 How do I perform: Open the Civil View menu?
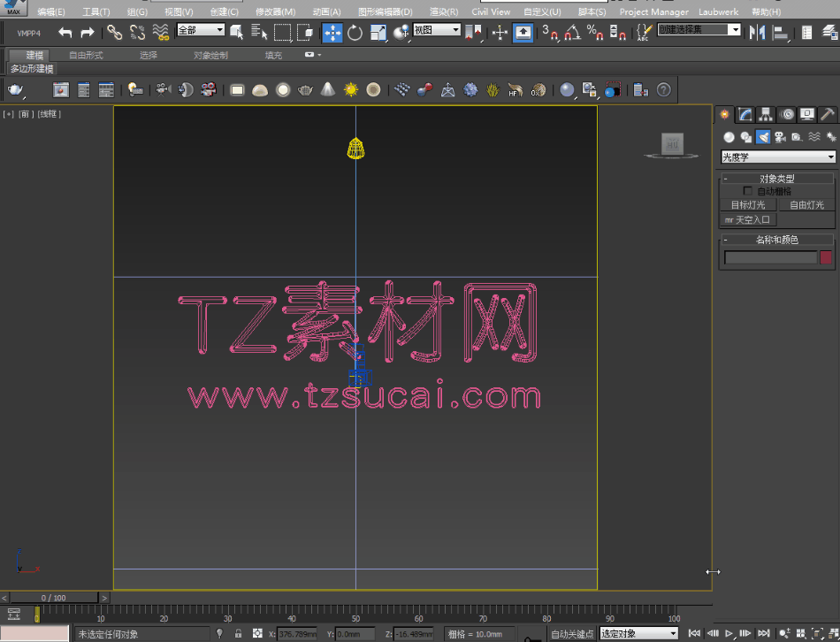491,11
